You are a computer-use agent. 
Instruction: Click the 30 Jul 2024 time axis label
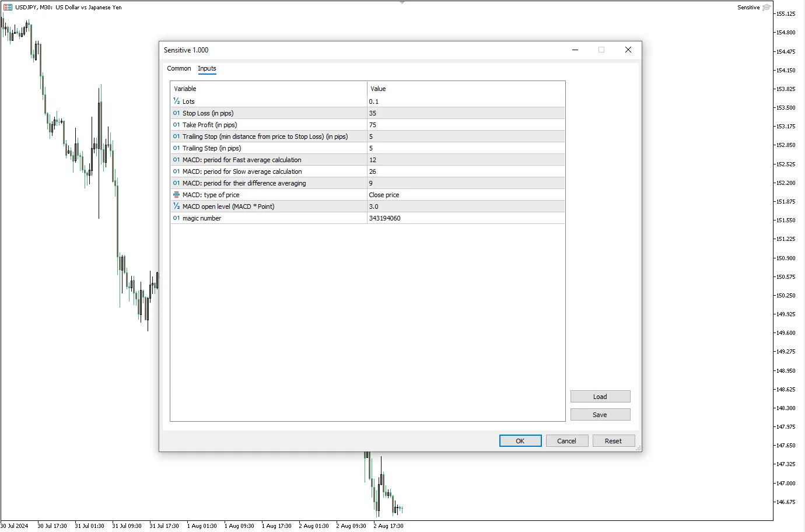14,526
